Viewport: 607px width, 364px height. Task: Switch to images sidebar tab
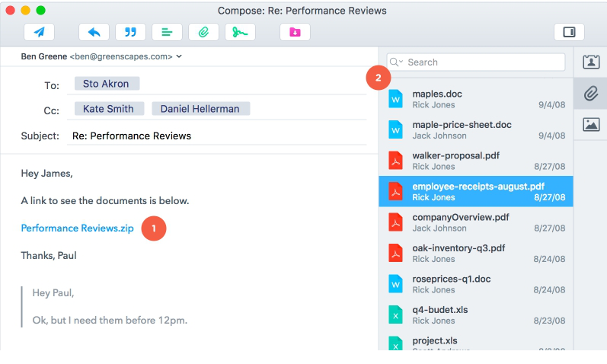[x=591, y=125]
